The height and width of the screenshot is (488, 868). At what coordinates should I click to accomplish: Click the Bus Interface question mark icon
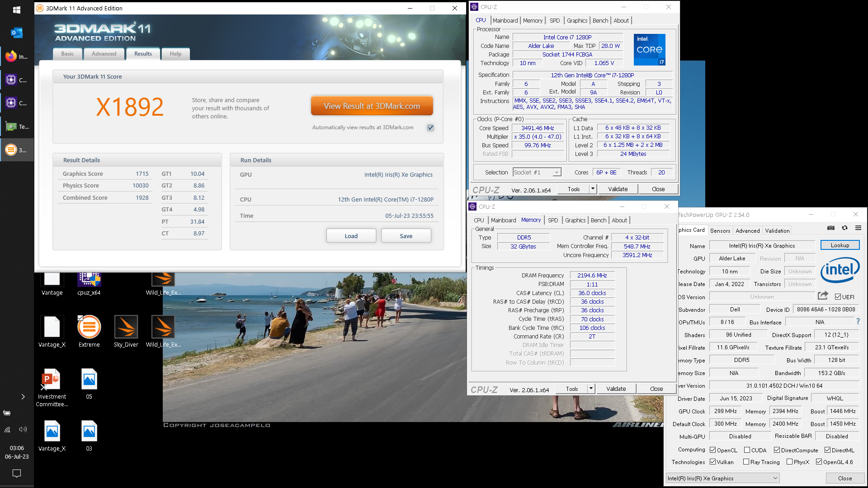click(x=858, y=321)
